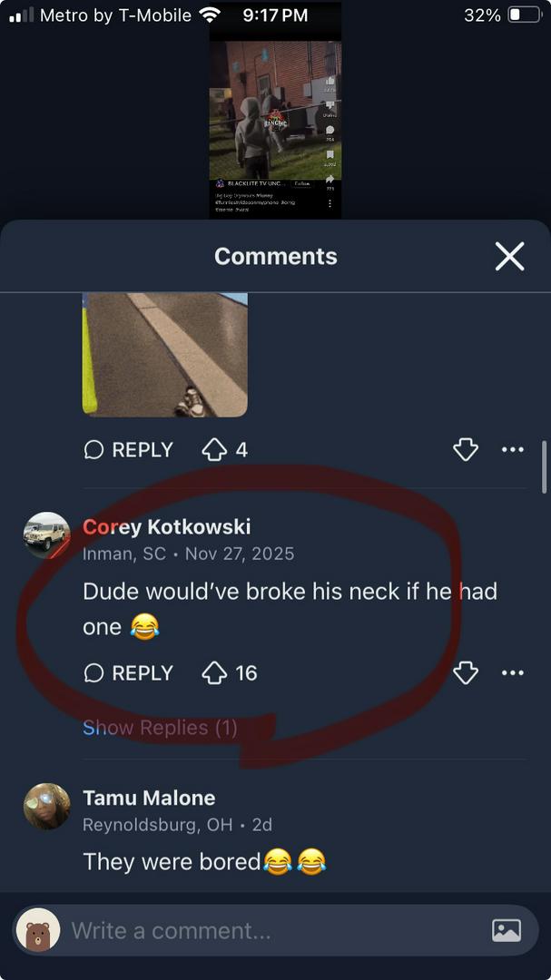Downvote the image comment
Viewport: 551px width, 980px height.
[466, 449]
